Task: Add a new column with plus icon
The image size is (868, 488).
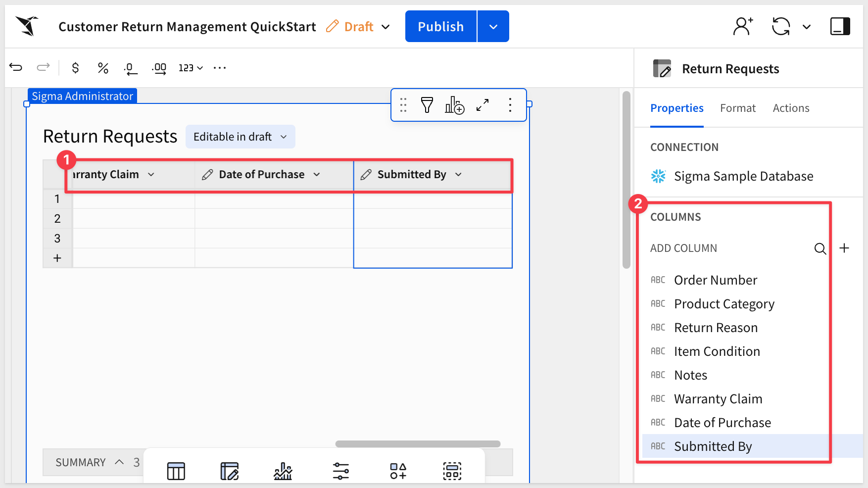Action: 844,248
